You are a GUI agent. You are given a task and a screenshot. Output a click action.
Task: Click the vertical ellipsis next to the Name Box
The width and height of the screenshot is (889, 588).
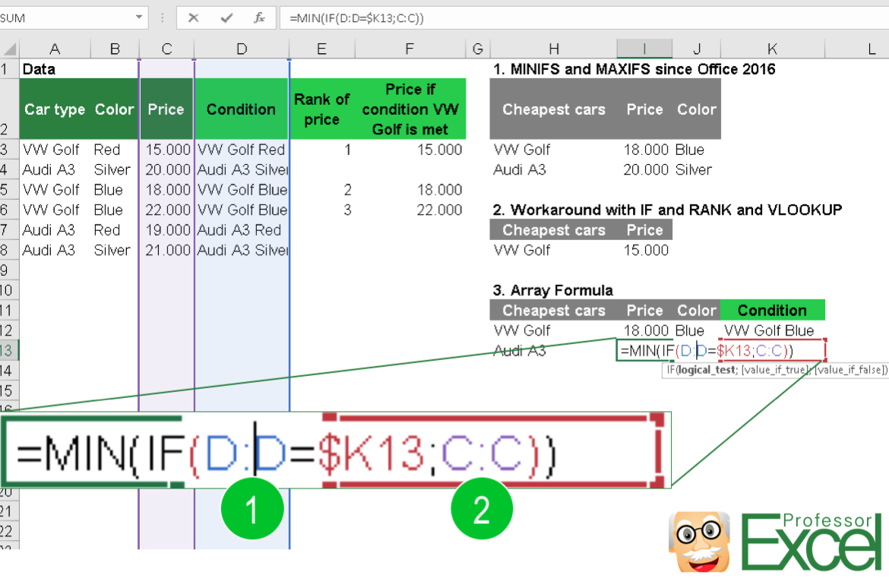[x=162, y=17]
